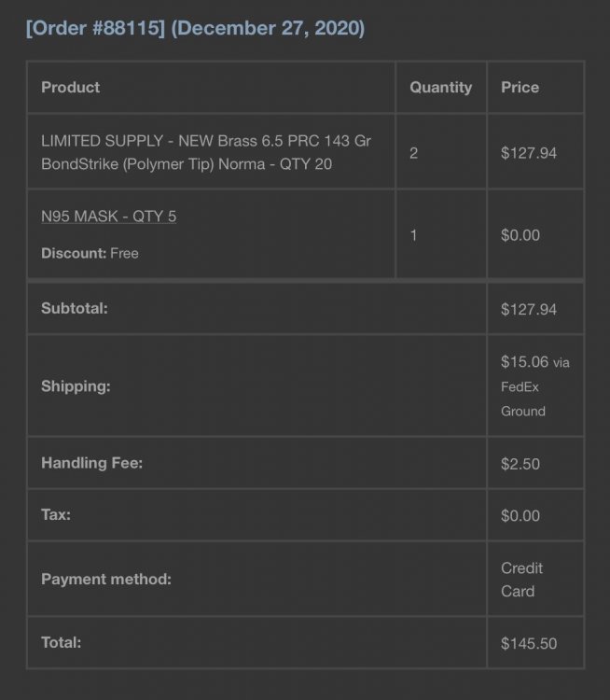Click the Tax amount $0.00
Screen dimensions: 610x700
(x=520, y=515)
